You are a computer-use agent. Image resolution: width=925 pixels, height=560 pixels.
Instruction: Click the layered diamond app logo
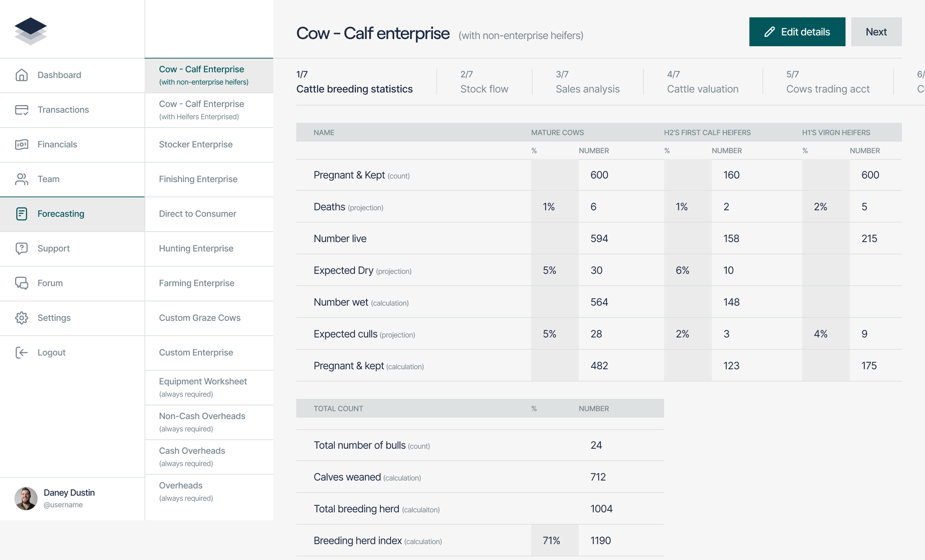coord(30,31)
